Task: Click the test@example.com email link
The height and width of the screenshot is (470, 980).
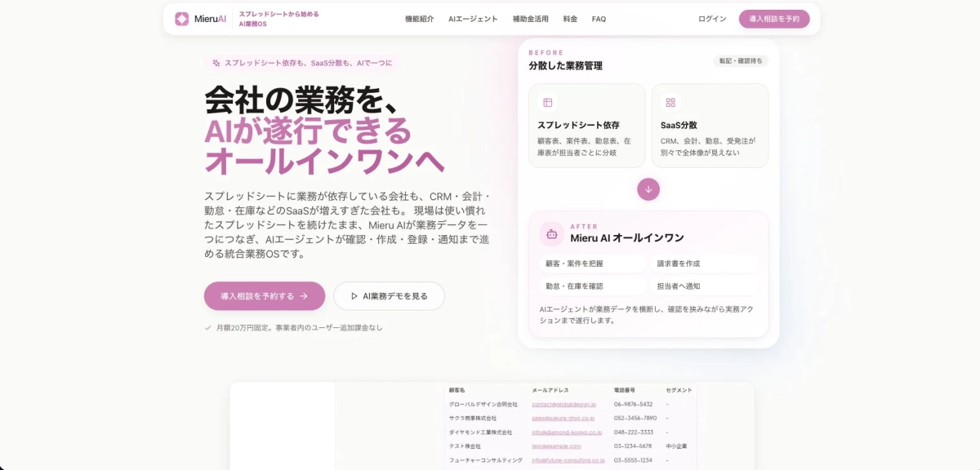Action: [x=556, y=446]
